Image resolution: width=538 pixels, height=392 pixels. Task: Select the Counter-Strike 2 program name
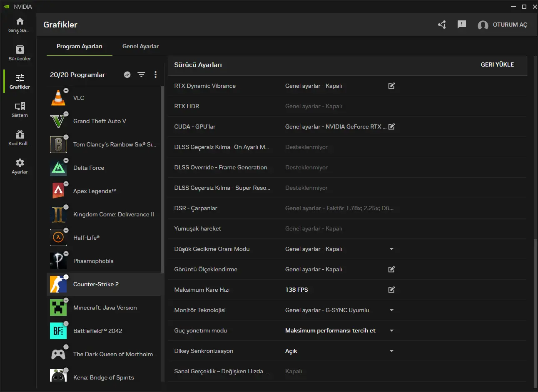[x=96, y=284]
